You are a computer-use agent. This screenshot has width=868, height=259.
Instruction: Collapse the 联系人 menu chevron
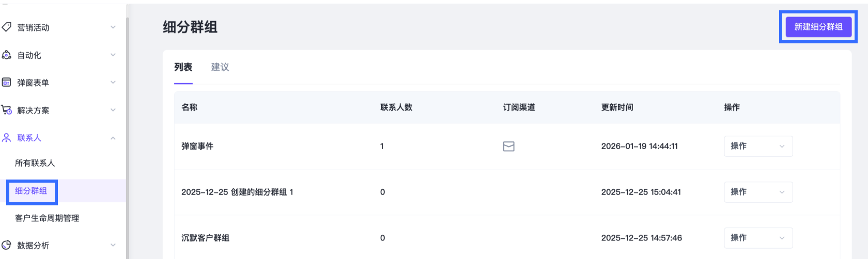(113, 138)
